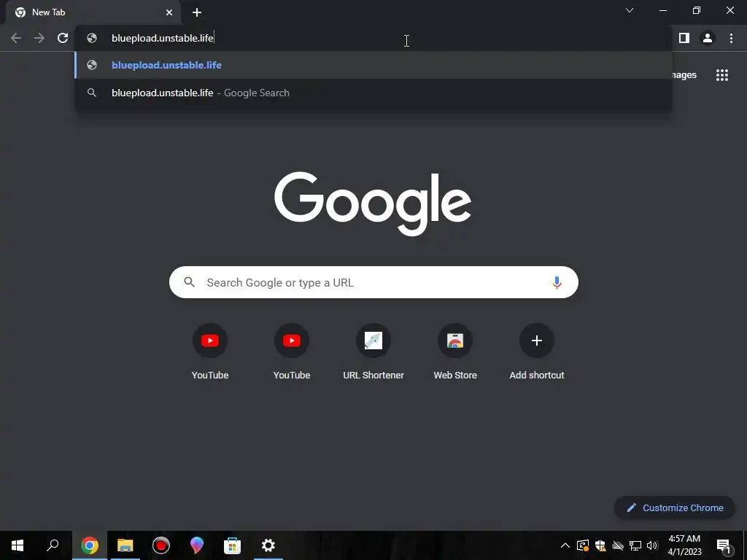Open the second YouTube shortcut

[x=292, y=352]
